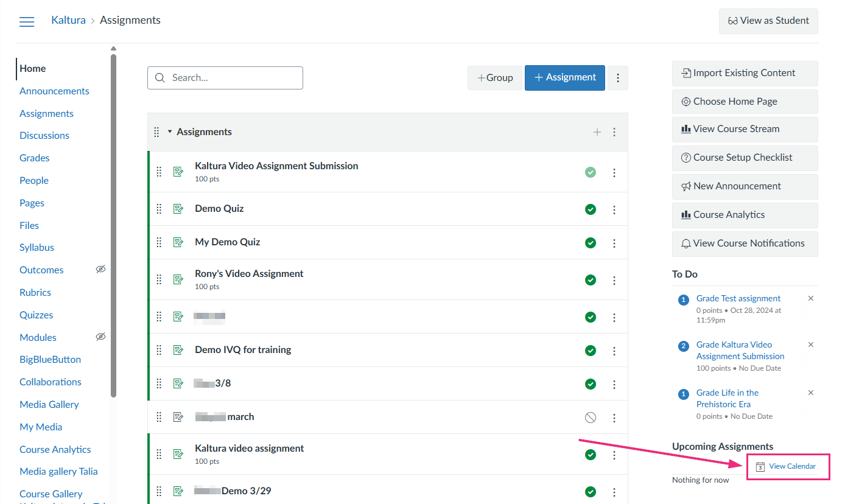Click the Choose Home Page button
The image size is (845, 504).
pos(745,102)
